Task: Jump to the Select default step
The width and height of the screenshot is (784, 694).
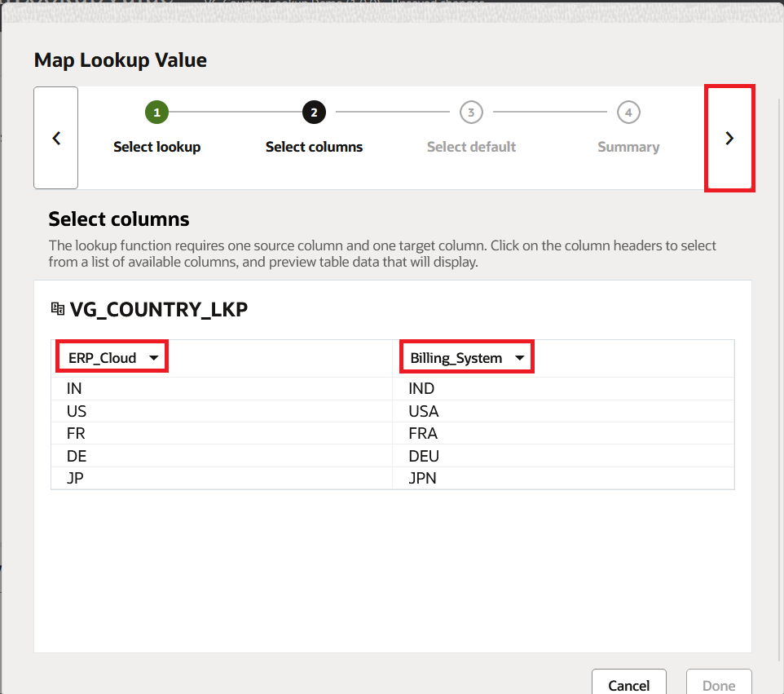Action: pos(471,148)
